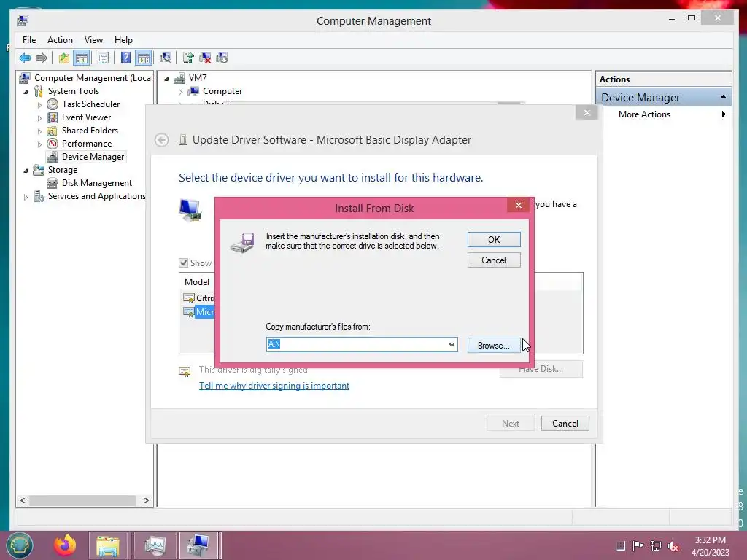Click the Uninstall device toolbar icon
Image resolution: width=747 pixels, height=560 pixels.
point(205,58)
